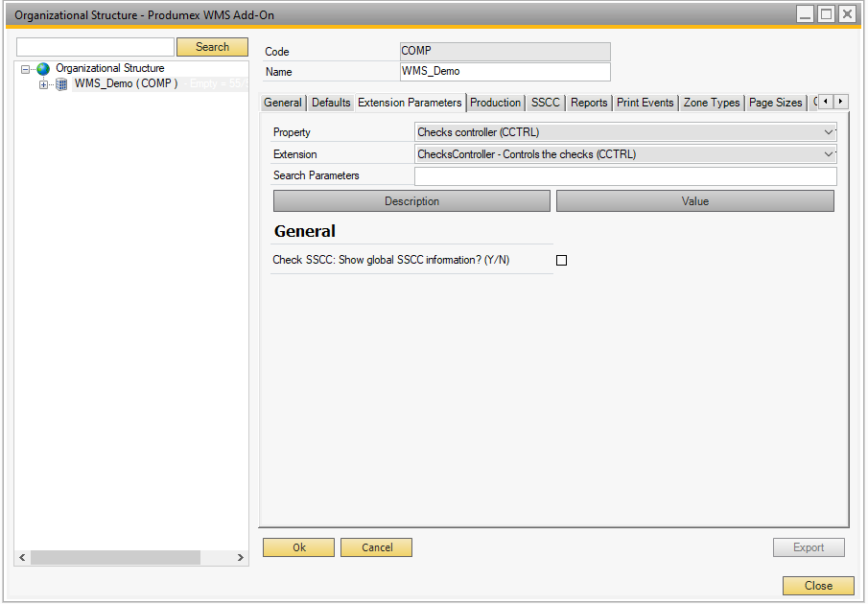Confirm changes with the Ok button
The image size is (868, 604).
[x=298, y=547]
